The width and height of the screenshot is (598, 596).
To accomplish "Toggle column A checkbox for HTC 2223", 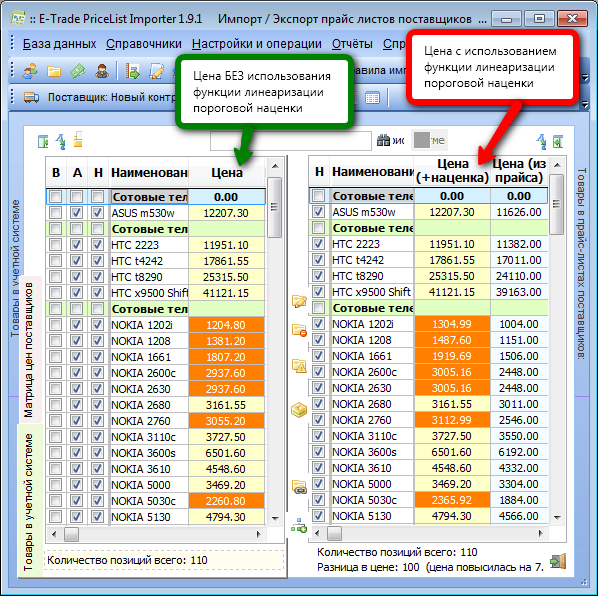I will coord(77,244).
